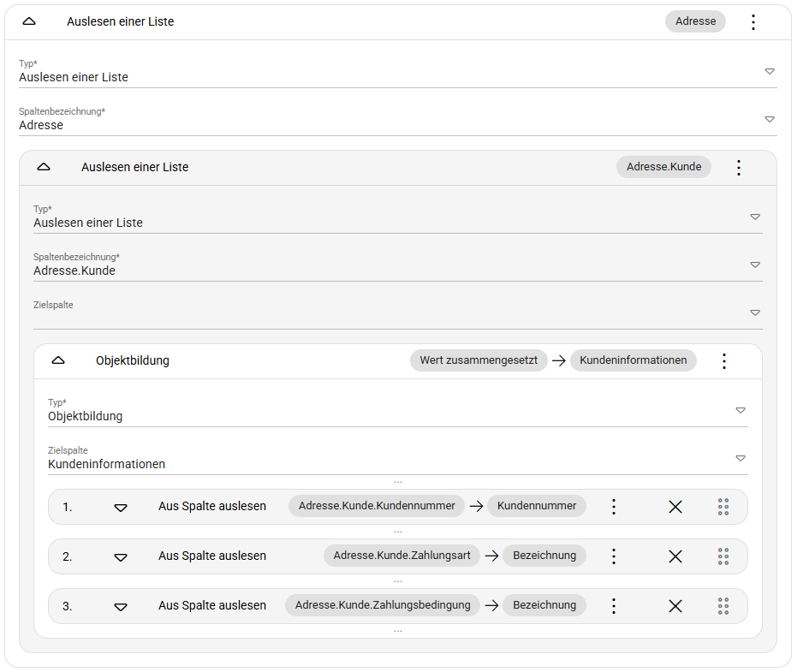Screen dimensions: 797x672
Task: Click the drag handle of the Zahlungsbedingung row
Action: pyautogui.click(x=723, y=605)
